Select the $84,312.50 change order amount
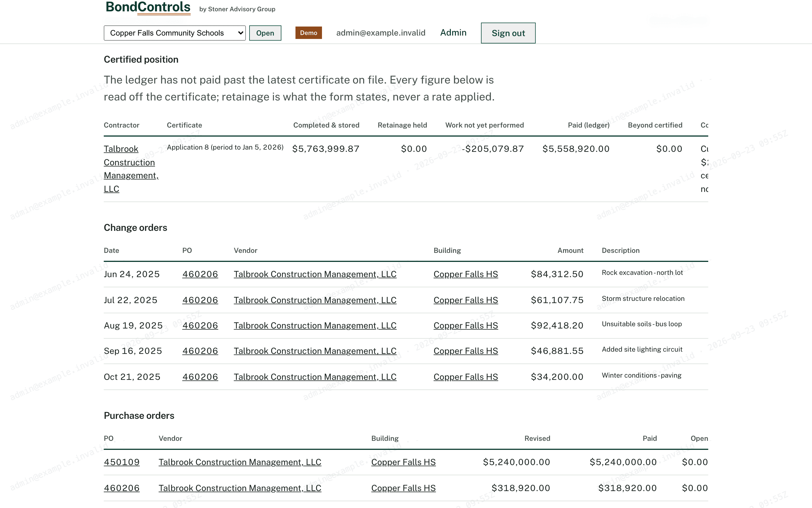Viewport: 812px width, 508px height. click(x=557, y=274)
